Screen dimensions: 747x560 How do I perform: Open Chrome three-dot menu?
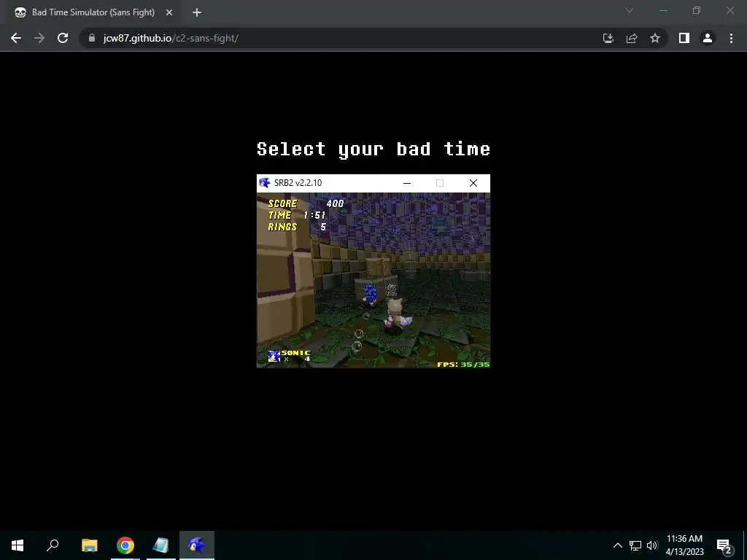click(x=731, y=38)
